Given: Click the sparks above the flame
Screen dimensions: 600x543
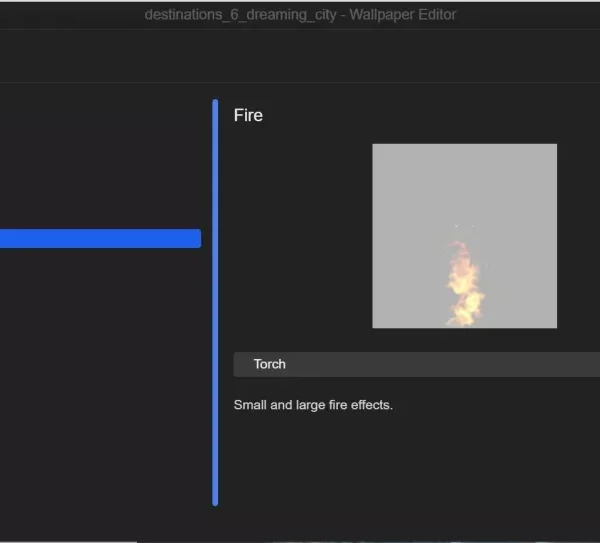Looking at the screenshot, I should (x=464, y=227).
